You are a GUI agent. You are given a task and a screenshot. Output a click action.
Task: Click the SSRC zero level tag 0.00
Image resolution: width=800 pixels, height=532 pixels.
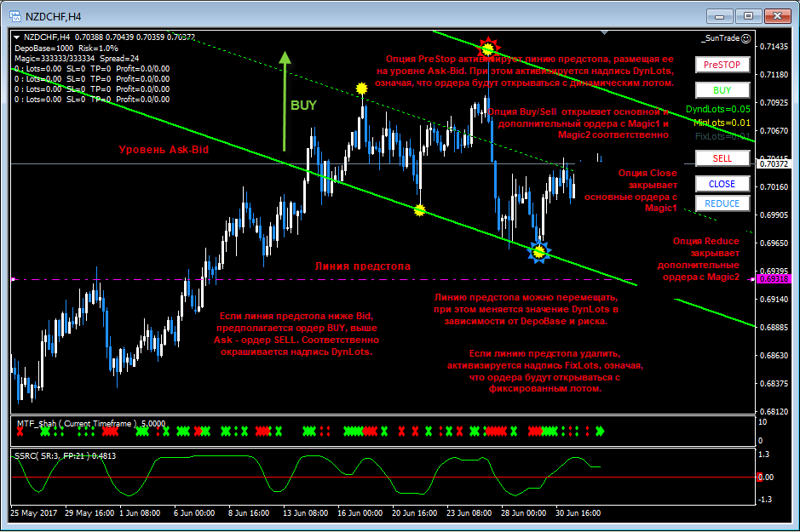(x=766, y=477)
